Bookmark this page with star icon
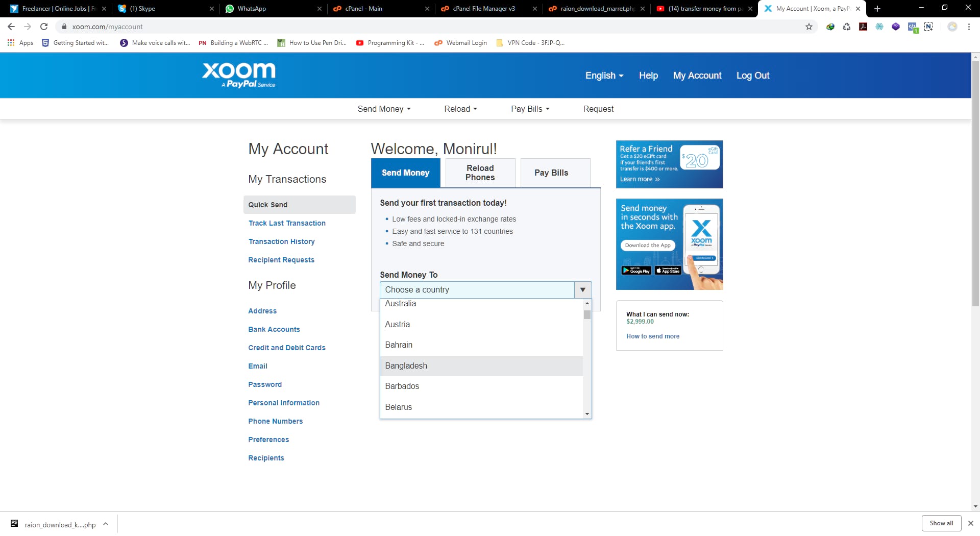The image size is (980, 536). pos(809,27)
